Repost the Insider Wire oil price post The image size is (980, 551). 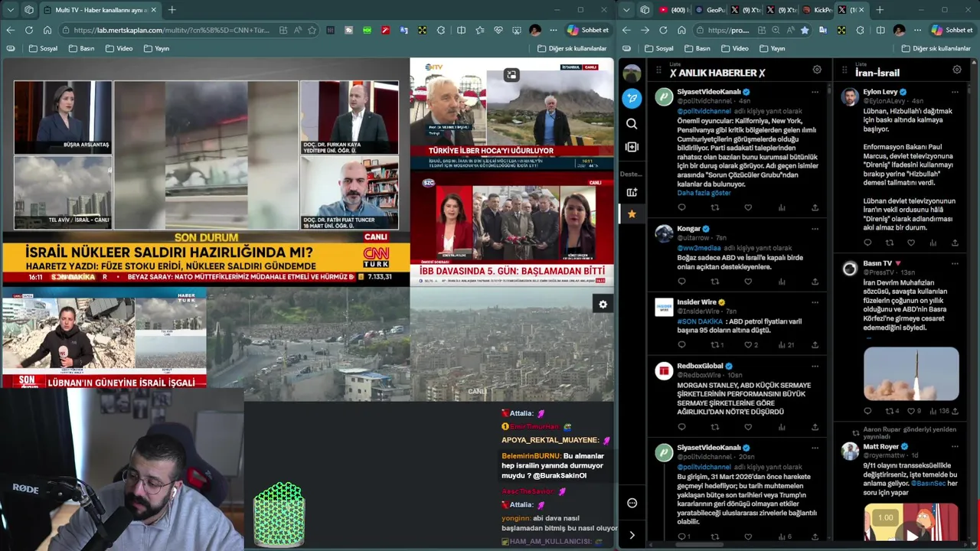(715, 345)
